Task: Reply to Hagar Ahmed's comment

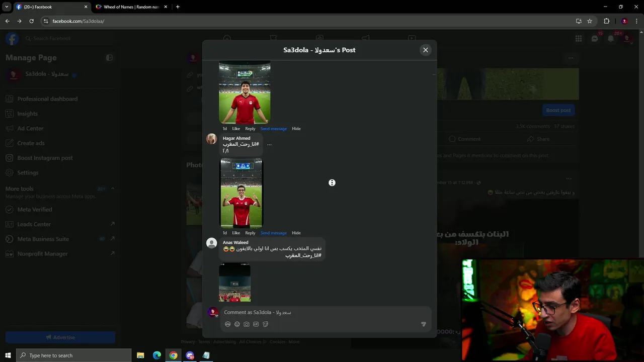Action: tap(250, 233)
